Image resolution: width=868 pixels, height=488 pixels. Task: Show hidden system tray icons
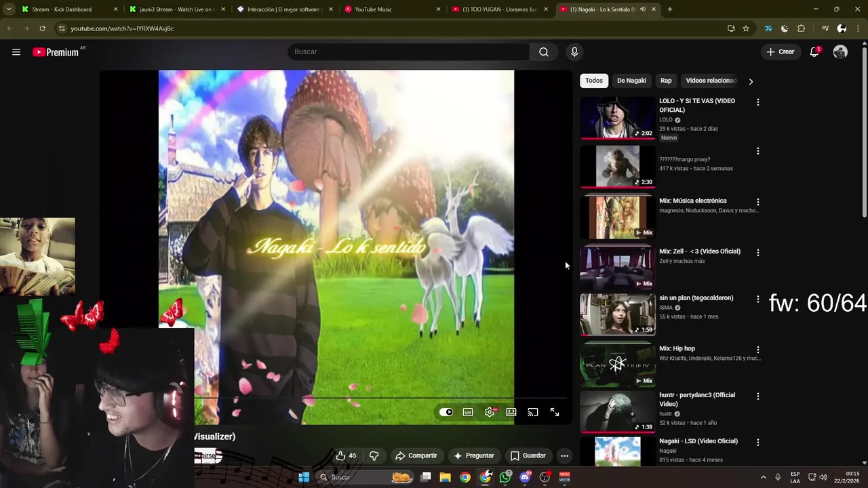pos(763,477)
